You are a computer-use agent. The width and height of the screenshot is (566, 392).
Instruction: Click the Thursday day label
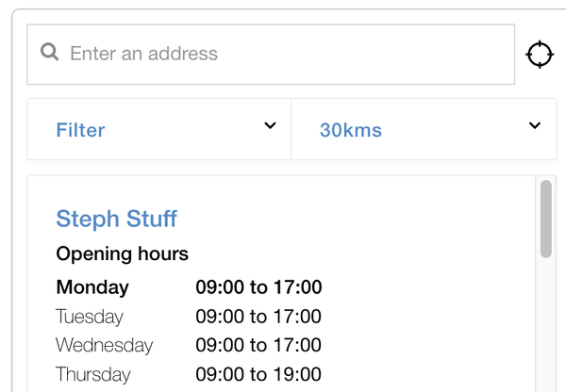[x=93, y=375]
